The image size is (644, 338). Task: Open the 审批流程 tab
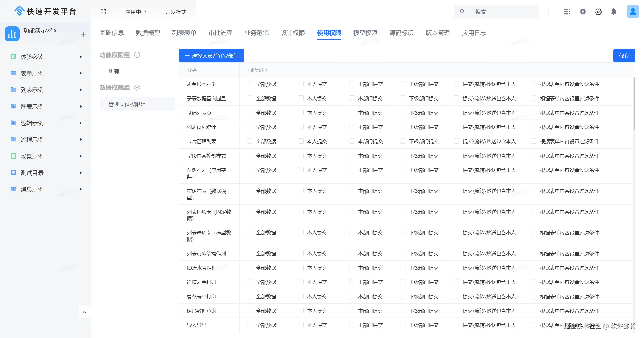pos(220,33)
